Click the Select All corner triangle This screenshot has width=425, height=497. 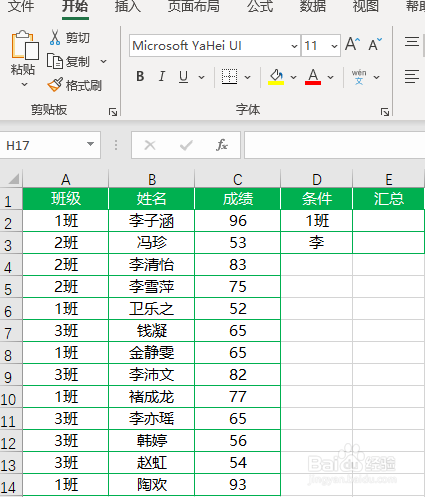13,179
